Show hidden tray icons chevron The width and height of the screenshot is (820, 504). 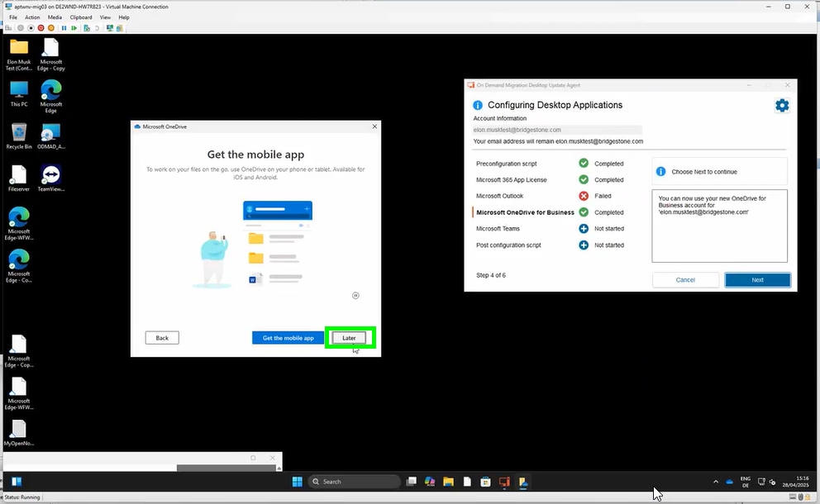coord(715,482)
